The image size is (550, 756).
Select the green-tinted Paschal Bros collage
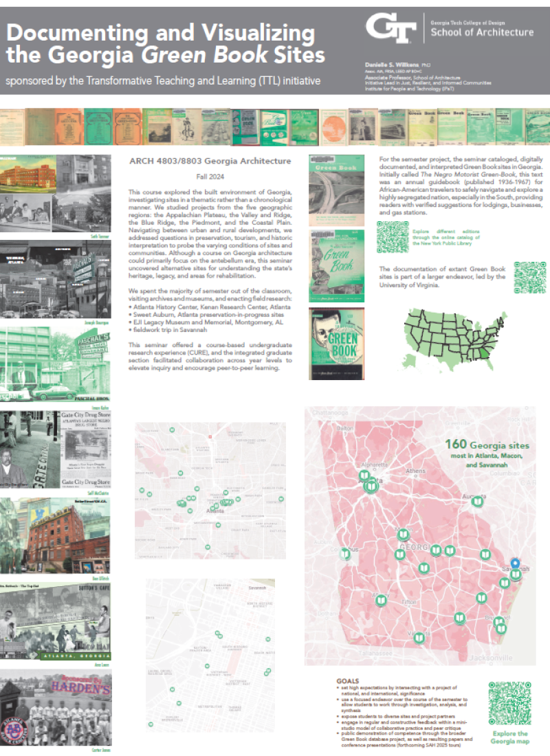click(x=55, y=364)
